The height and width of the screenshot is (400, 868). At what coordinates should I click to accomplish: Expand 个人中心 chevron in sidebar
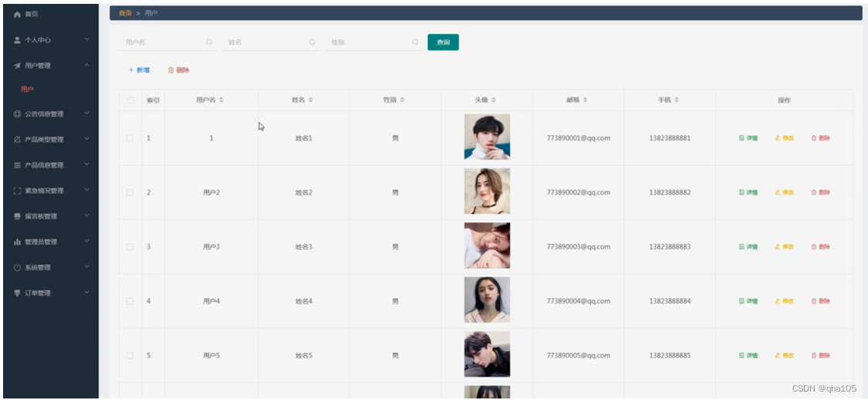point(87,39)
